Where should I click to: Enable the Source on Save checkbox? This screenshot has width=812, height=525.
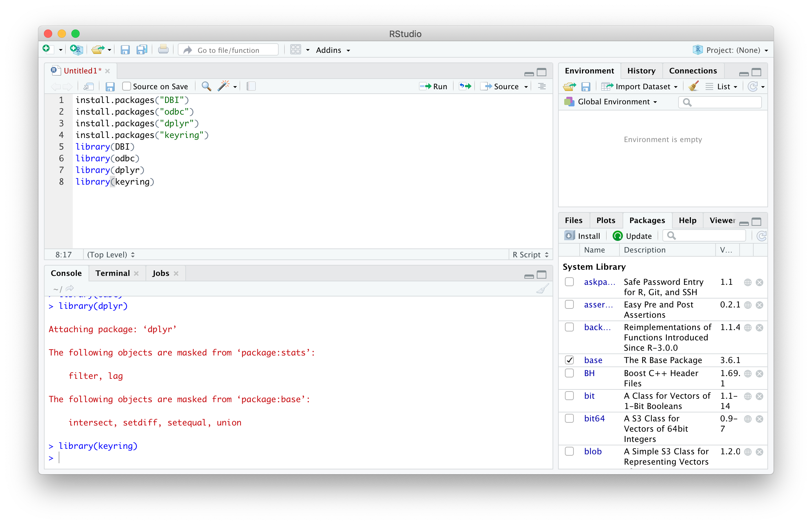click(127, 86)
